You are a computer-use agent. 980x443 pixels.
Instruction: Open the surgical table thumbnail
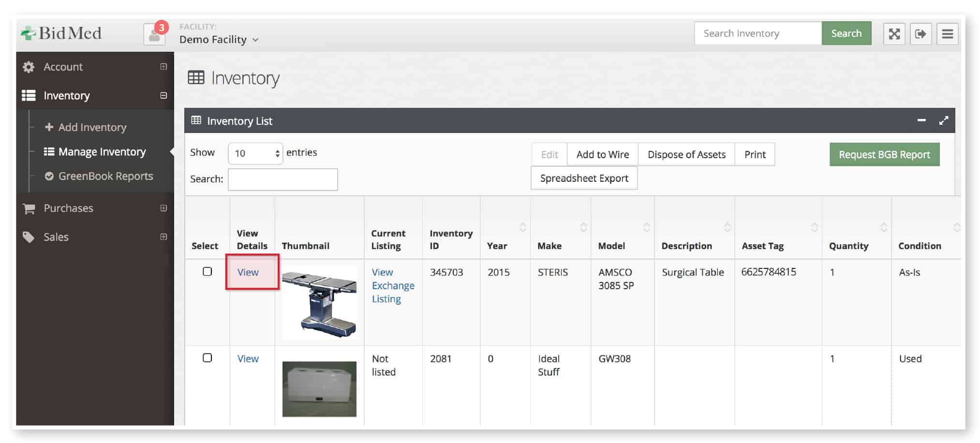319,303
